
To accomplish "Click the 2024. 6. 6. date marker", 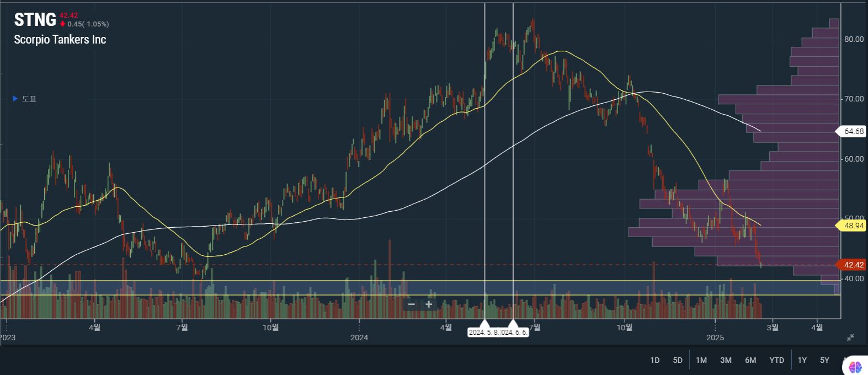I will [514, 332].
